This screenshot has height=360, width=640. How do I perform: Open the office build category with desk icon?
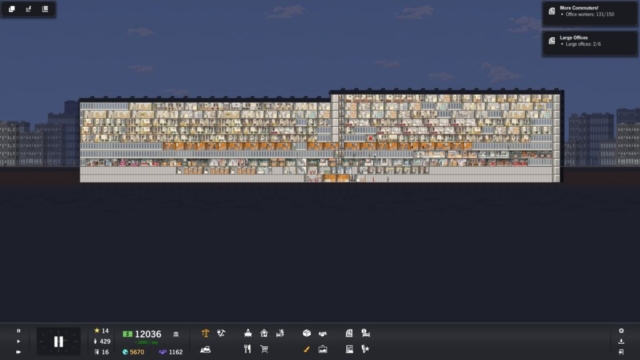pos(248,333)
